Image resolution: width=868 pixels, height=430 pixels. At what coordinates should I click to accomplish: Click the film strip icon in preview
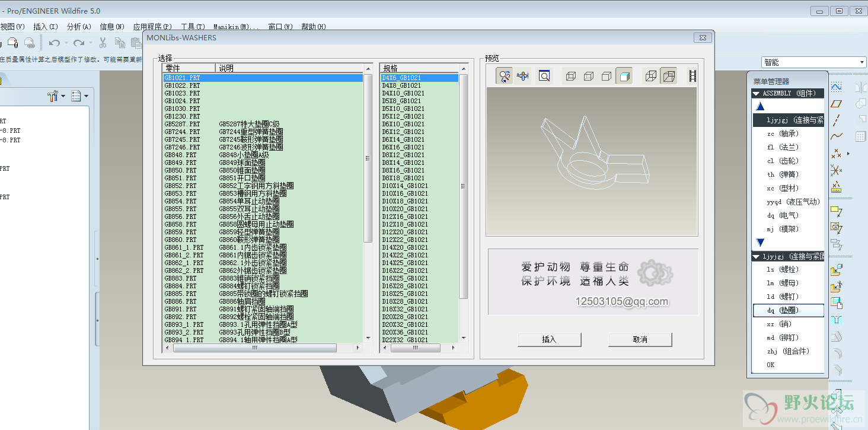click(692, 76)
